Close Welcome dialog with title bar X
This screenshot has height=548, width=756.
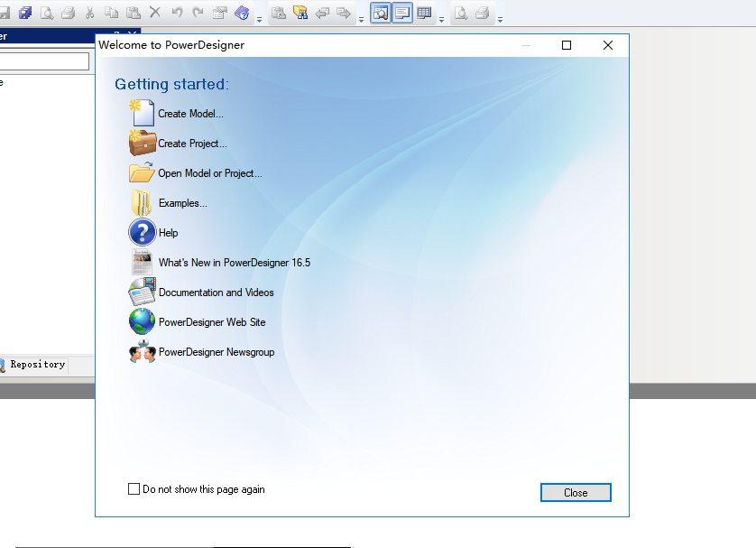[x=608, y=45]
